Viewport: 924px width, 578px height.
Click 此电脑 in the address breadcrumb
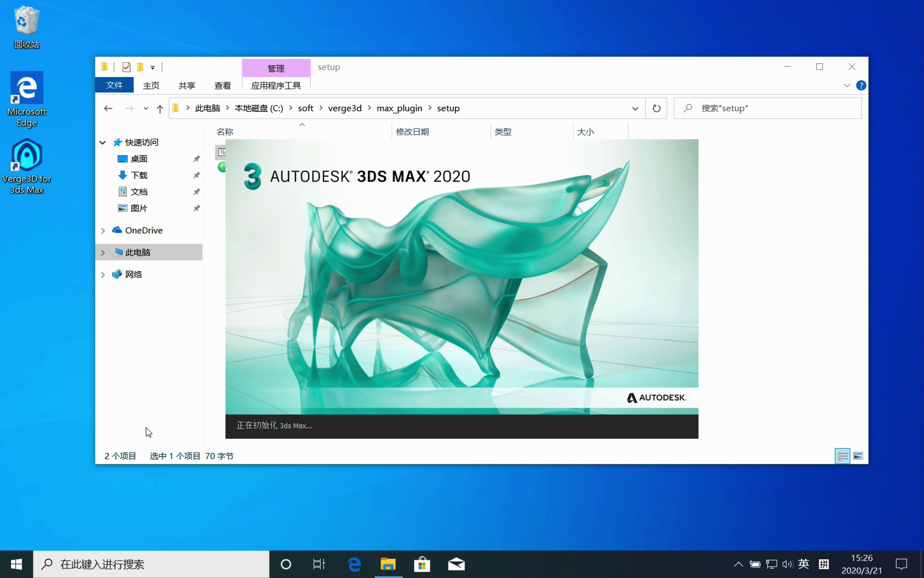pyautogui.click(x=207, y=108)
